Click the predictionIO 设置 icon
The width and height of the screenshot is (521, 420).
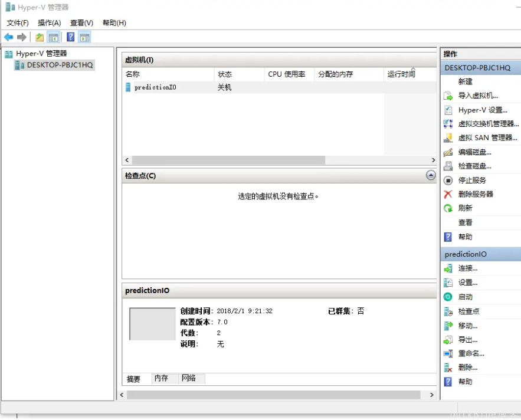[x=448, y=283]
